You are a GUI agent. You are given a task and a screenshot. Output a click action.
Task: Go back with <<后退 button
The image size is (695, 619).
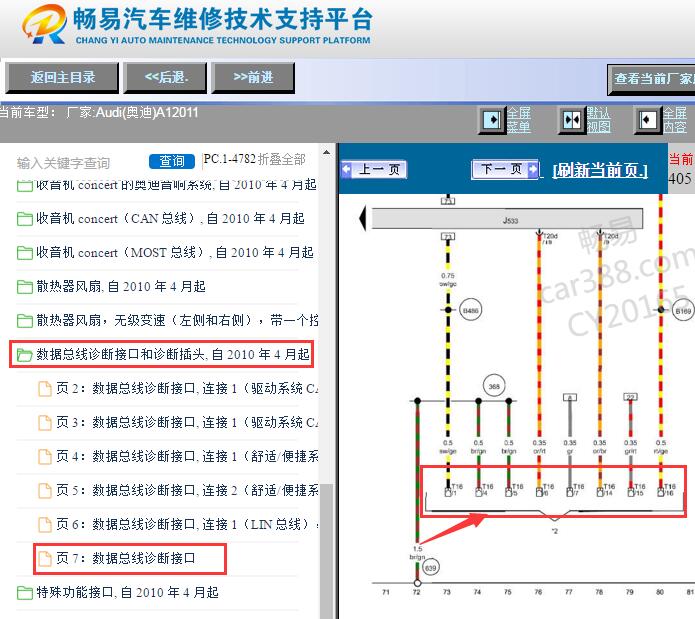[x=166, y=78]
